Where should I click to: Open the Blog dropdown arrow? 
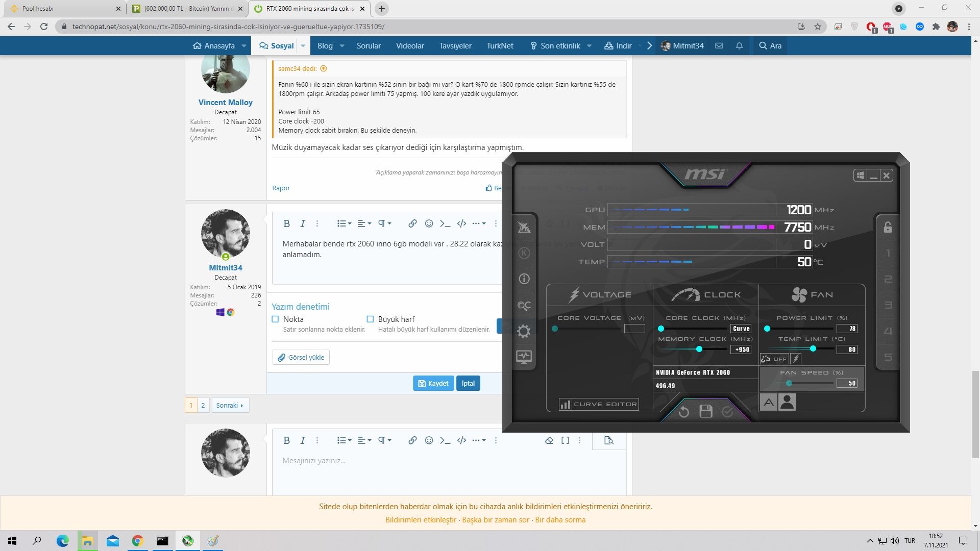click(x=342, y=46)
